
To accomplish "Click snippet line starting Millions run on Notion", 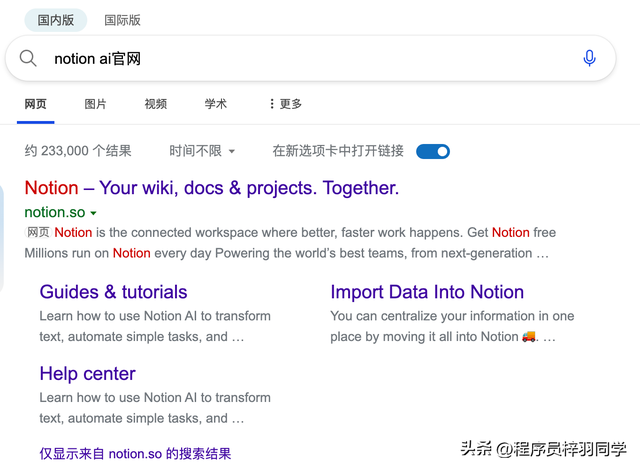I will [287, 253].
